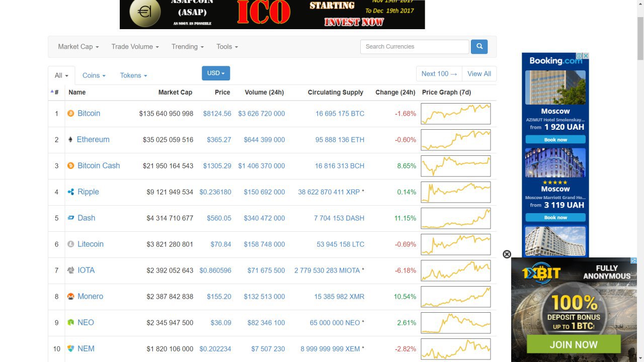The image size is (644, 362).
Task: Open the Coins filter tab
Action: point(94,75)
